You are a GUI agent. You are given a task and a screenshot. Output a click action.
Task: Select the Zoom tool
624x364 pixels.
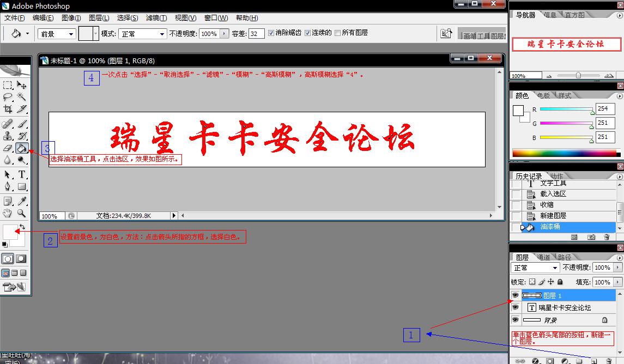(21, 213)
